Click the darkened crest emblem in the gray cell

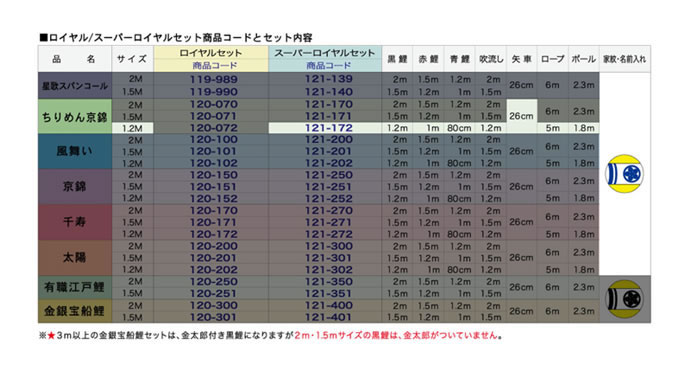624,299
